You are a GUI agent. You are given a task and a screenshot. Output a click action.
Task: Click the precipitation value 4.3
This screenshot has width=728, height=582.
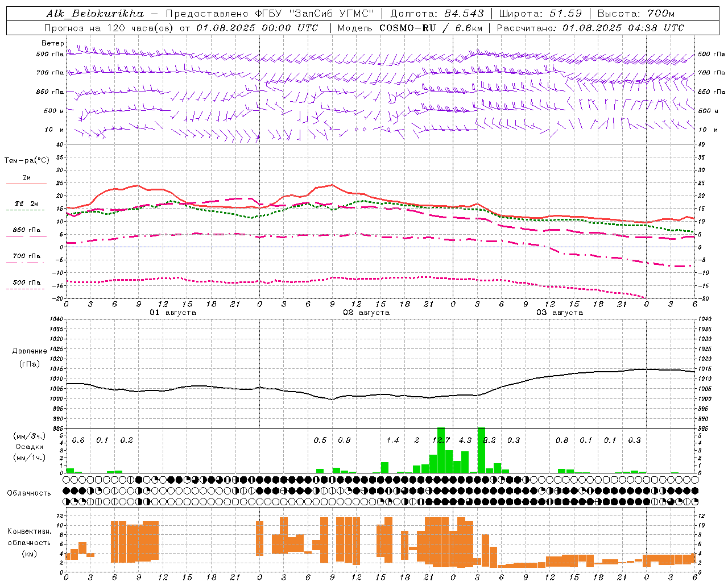pyautogui.click(x=465, y=440)
